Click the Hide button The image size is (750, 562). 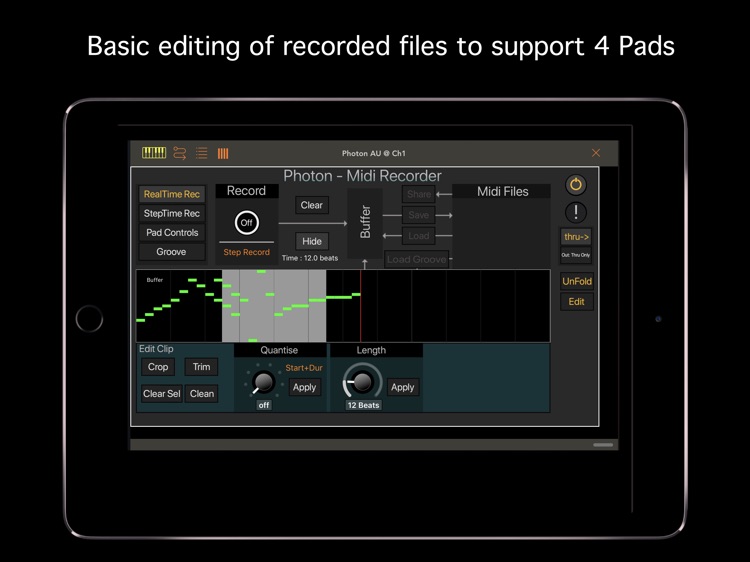coord(311,242)
